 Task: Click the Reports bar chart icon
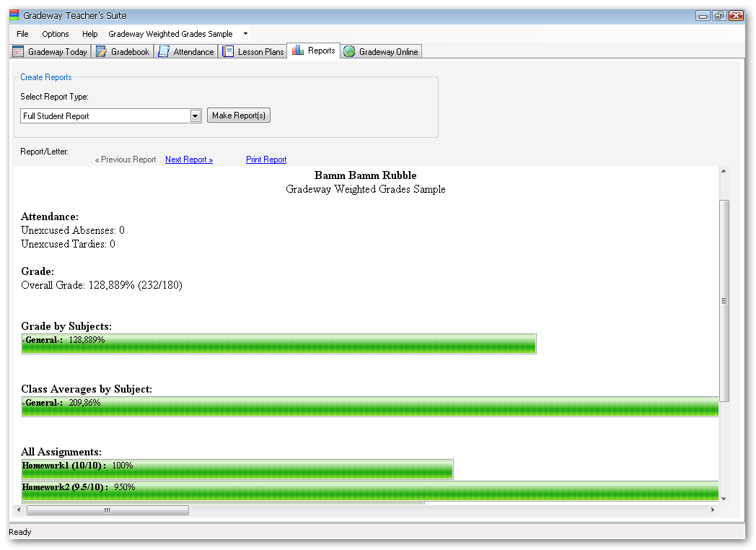click(x=298, y=51)
